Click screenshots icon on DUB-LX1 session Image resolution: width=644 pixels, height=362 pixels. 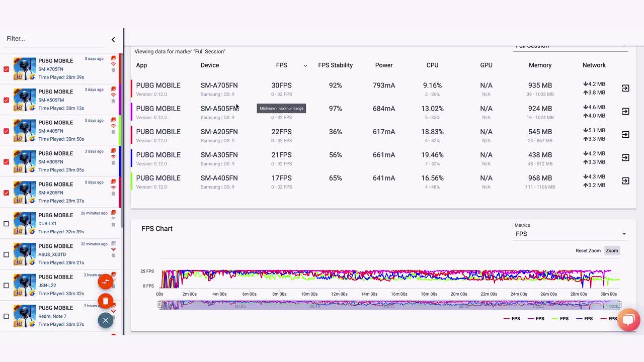point(113,213)
